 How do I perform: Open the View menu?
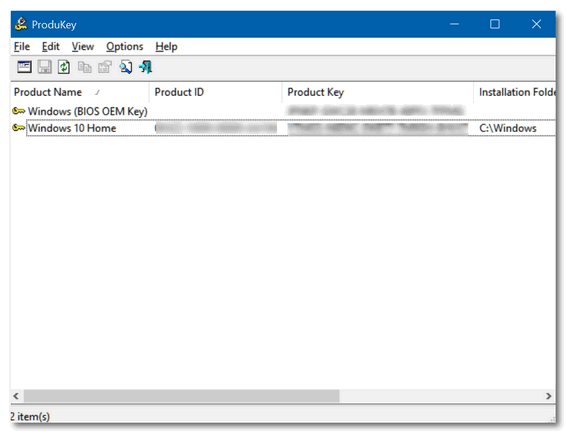pyautogui.click(x=82, y=47)
